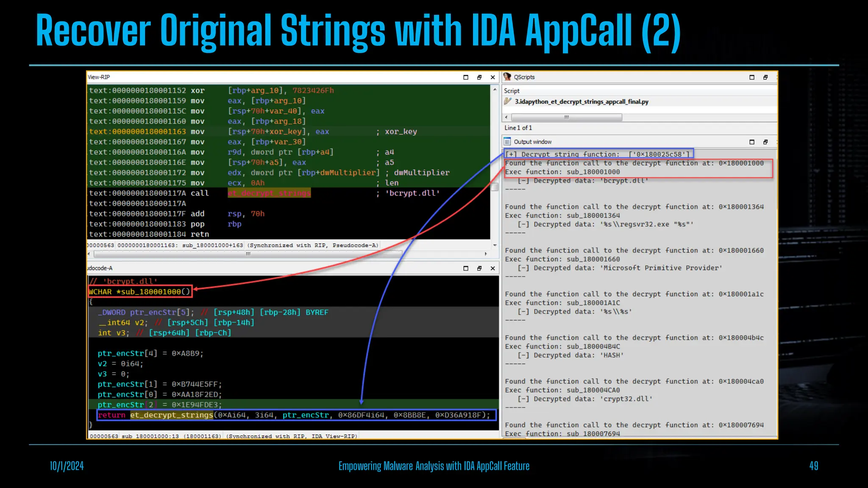
Task: Select the QScripts tab title
Action: pos(524,77)
